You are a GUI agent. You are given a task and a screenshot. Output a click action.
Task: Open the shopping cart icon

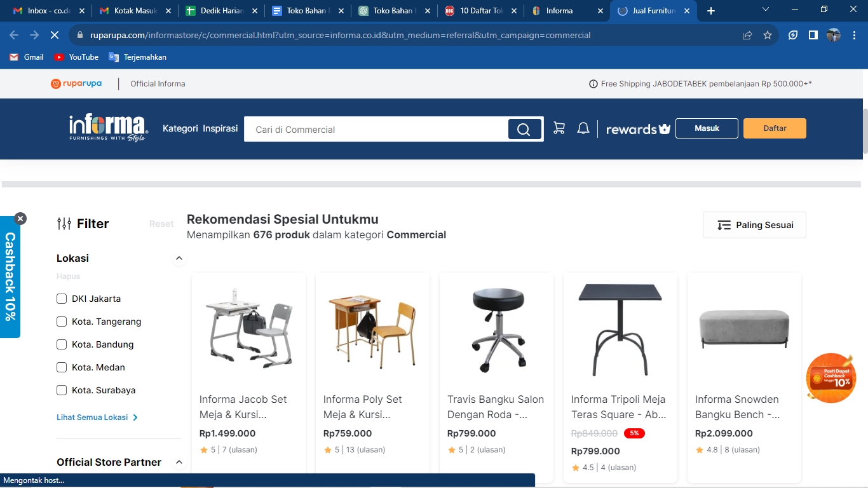click(559, 128)
